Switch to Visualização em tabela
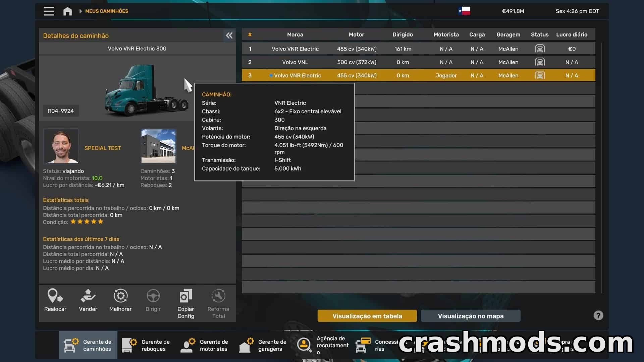 [x=367, y=316]
